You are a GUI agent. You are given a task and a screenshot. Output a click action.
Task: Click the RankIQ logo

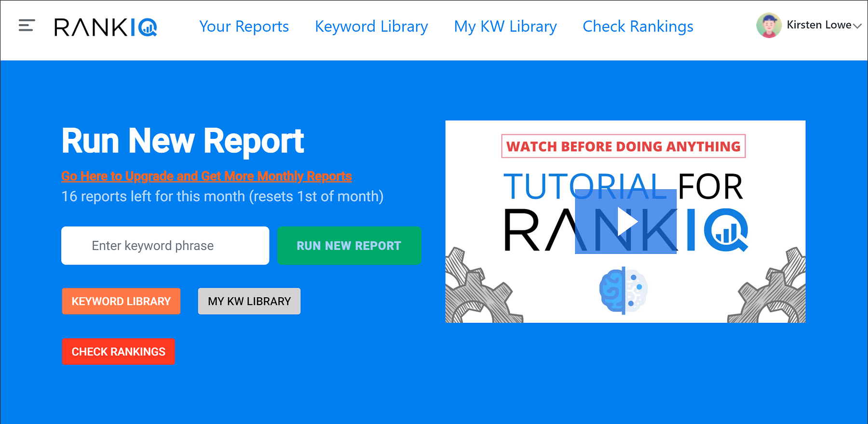pos(106,27)
